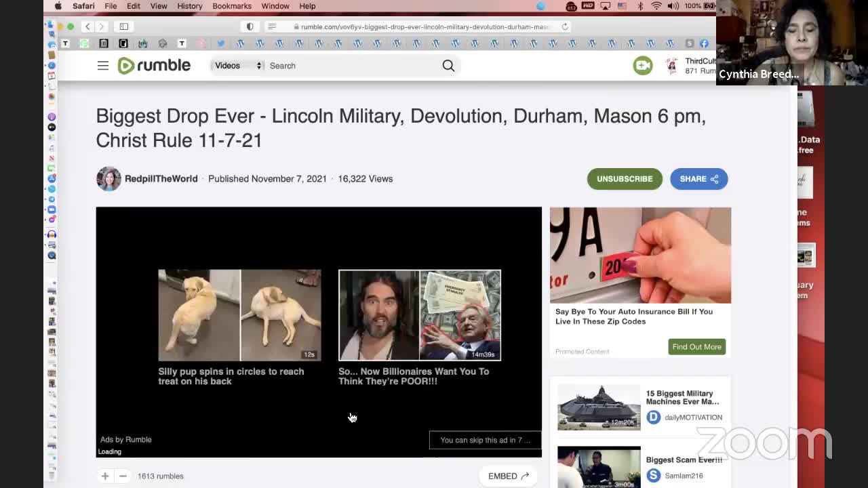Open the RedpillTheWorld channel link
Screen dimensions: 868x488
coord(161,179)
